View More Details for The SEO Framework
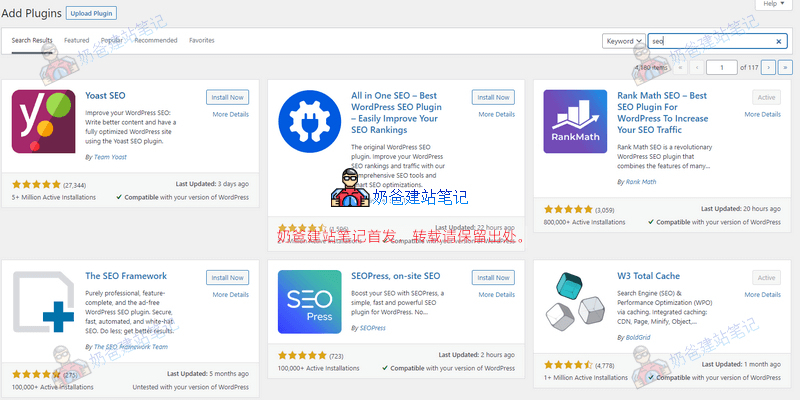 231,294
